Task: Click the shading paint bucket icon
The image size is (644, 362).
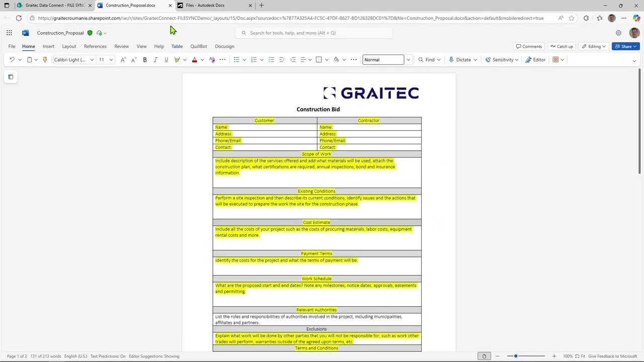Action: tap(336, 60)
